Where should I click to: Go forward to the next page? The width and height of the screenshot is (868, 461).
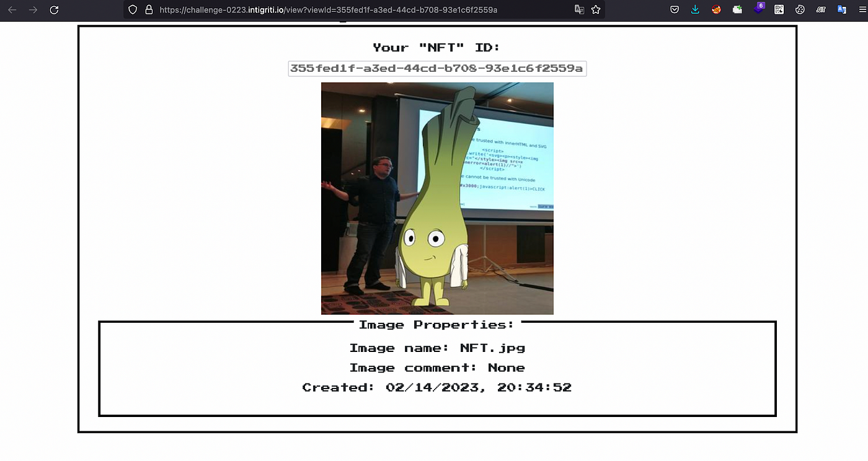(33, 10)
